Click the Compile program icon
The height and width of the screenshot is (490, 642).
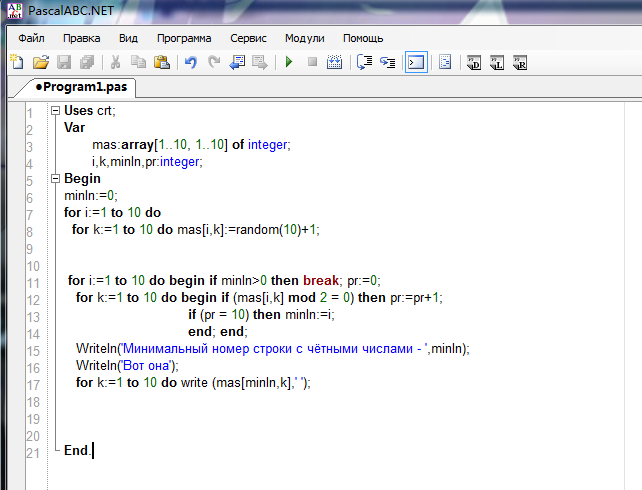335,62
